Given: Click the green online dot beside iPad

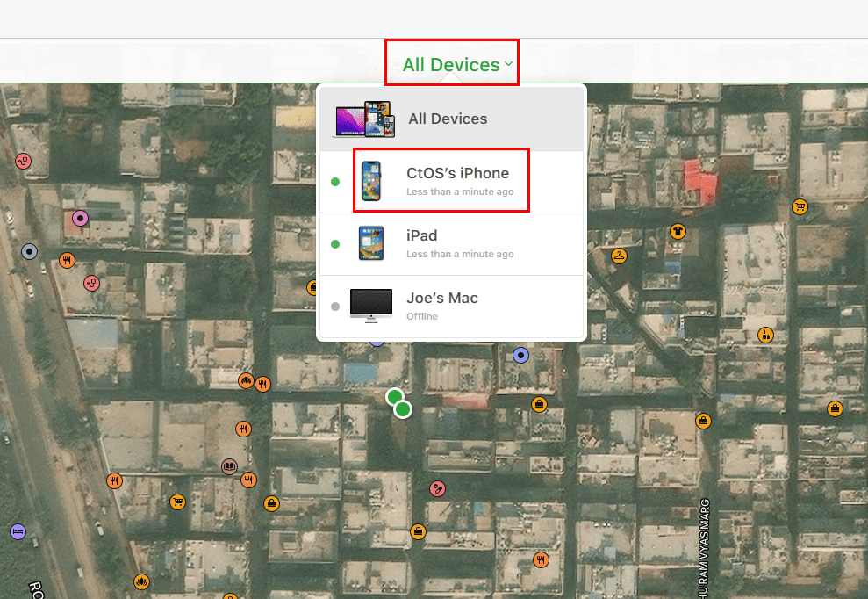Looking at the screenshot, I should pyautogui.click(x=335, y=244).
